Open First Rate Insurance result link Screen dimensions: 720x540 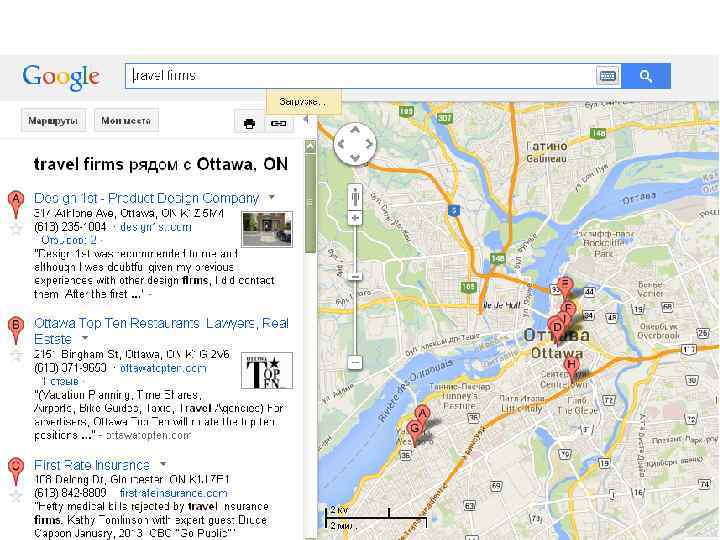(x=92, y=465)
